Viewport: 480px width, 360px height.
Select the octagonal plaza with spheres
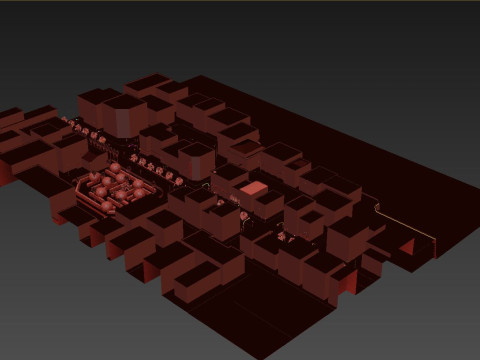117,189
